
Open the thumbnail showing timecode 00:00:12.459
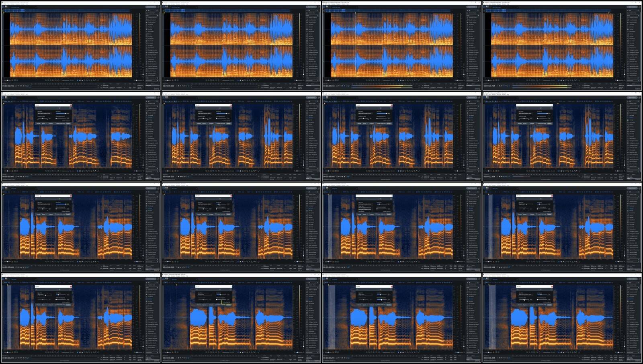point(562,137)
